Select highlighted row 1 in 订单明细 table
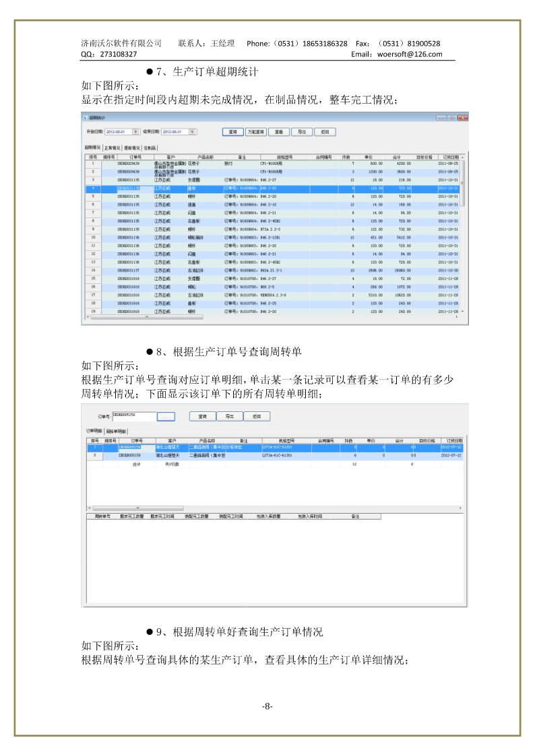 click(275, 447)
